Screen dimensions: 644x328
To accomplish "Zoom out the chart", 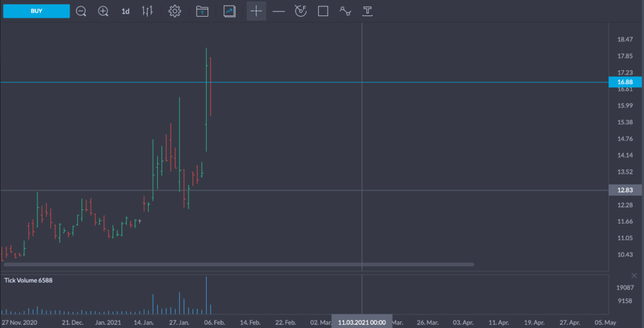I will click(x=81, y=12).
